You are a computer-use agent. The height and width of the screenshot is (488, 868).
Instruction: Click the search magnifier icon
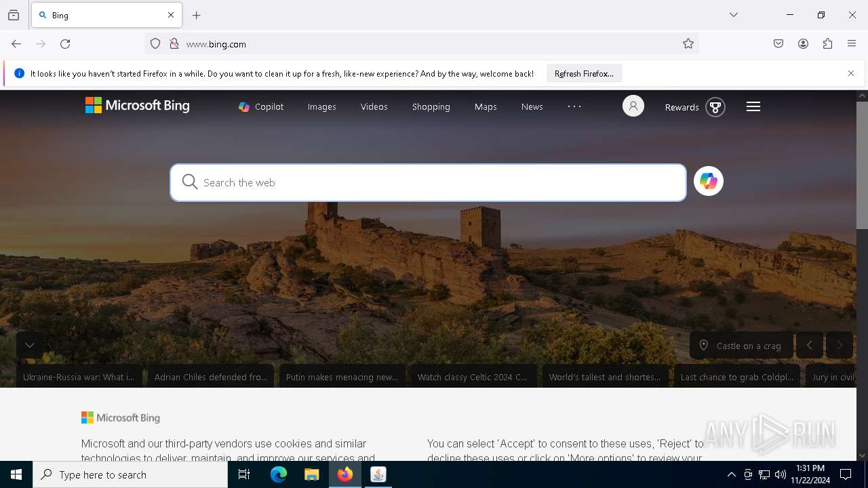pos(190,182)
